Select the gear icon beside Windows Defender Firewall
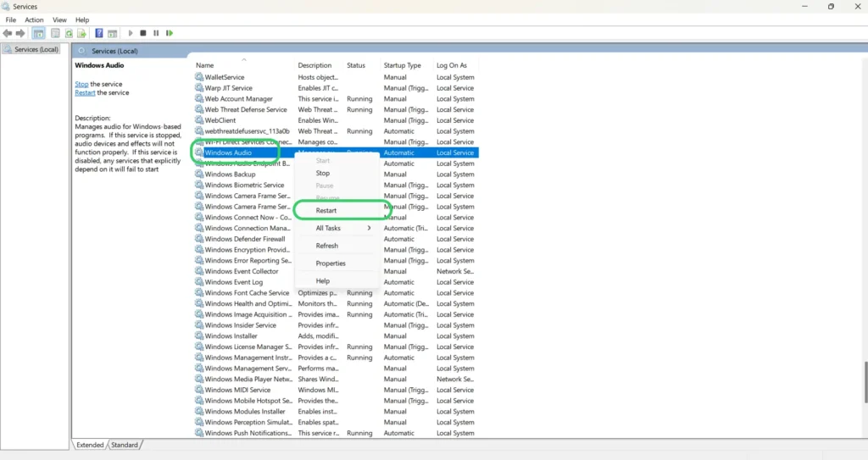This screenshot has height=460, width=868. click(199, 239)
